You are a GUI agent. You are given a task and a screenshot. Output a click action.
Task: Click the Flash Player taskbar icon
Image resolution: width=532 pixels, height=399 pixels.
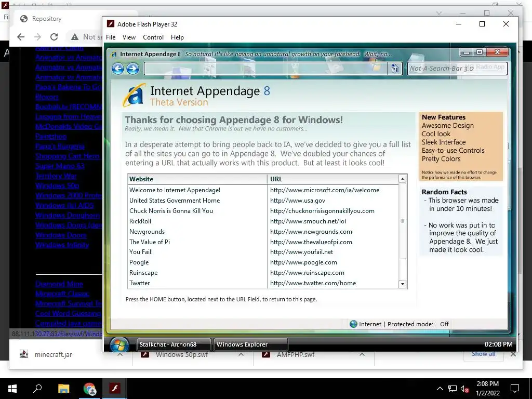[115, 388]
